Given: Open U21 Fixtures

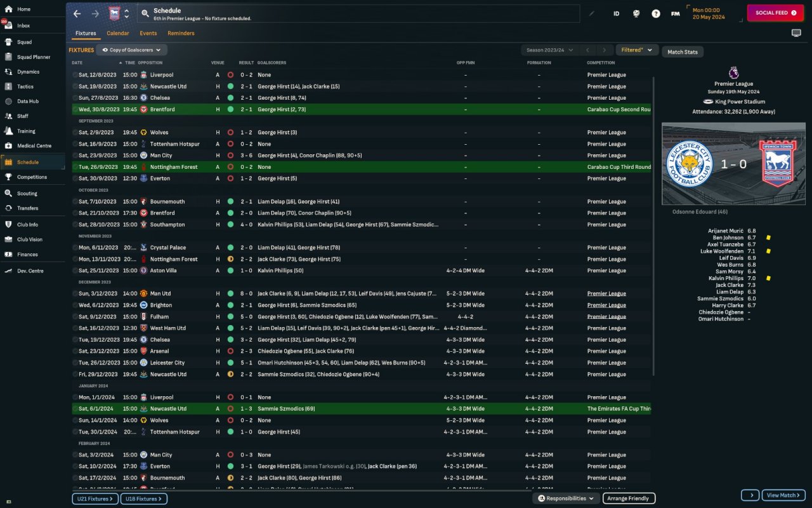Looking at the screenshot, I should click(x=95, y=499).
